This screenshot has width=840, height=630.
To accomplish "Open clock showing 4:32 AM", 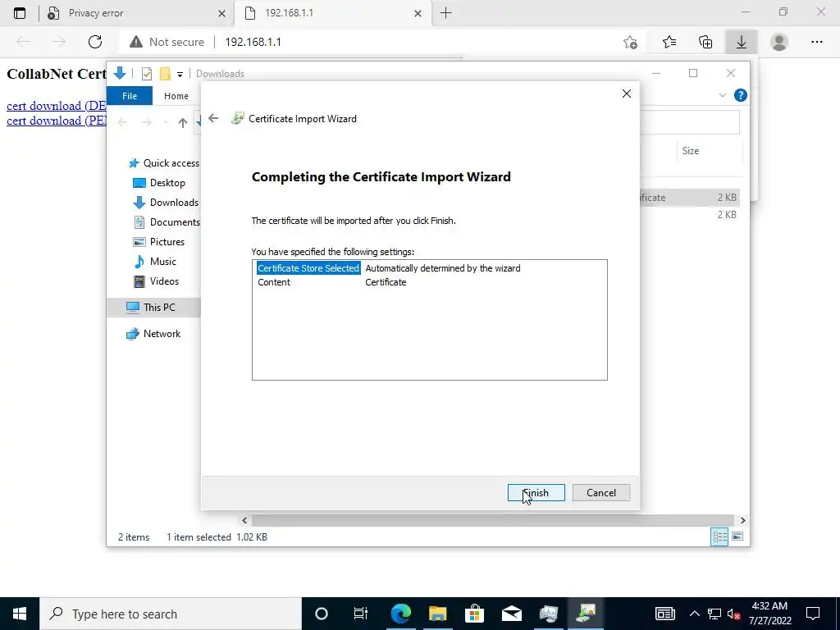I will click(769, 614).
